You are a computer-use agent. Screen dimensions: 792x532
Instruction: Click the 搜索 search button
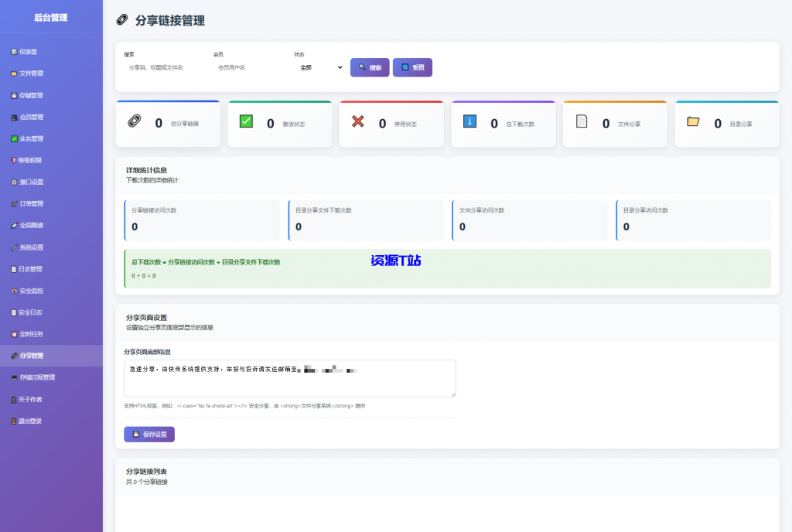(369, 67)
